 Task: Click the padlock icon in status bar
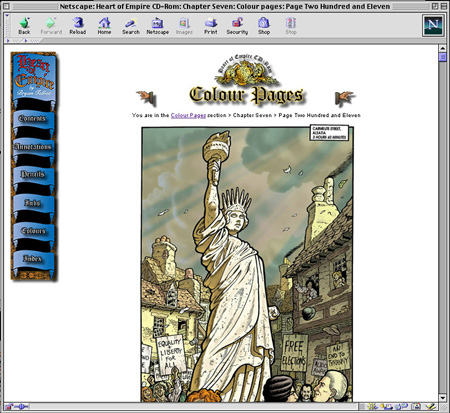tap(9, 407)
